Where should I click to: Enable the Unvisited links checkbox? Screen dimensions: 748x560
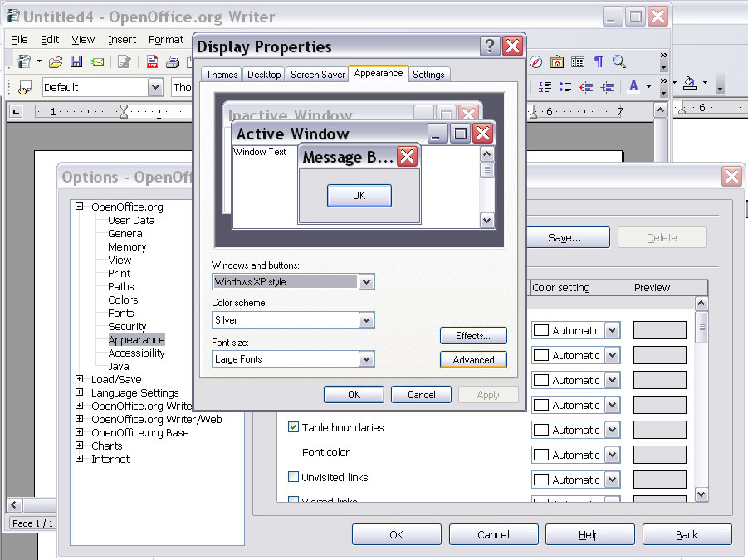coord(293,477)
